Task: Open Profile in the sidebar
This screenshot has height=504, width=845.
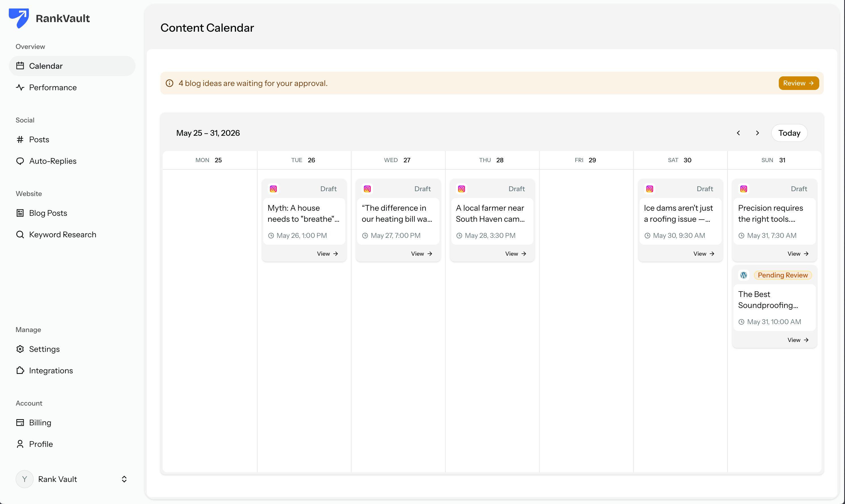Action: coord(72,444)
